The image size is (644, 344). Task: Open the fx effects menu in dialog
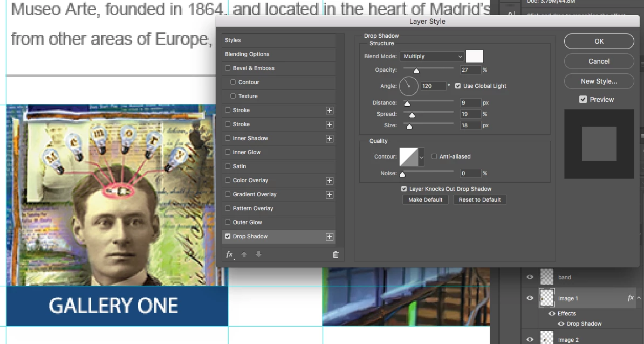click(230, 254)
